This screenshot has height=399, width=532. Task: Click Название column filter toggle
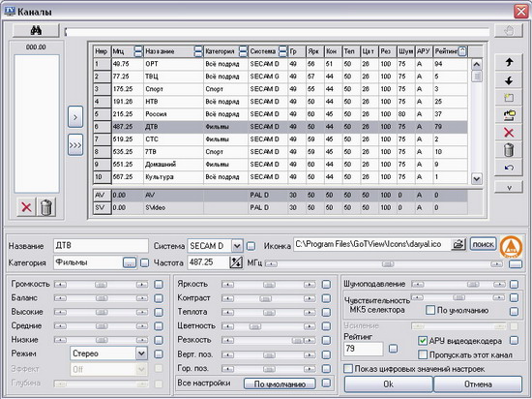198,51
